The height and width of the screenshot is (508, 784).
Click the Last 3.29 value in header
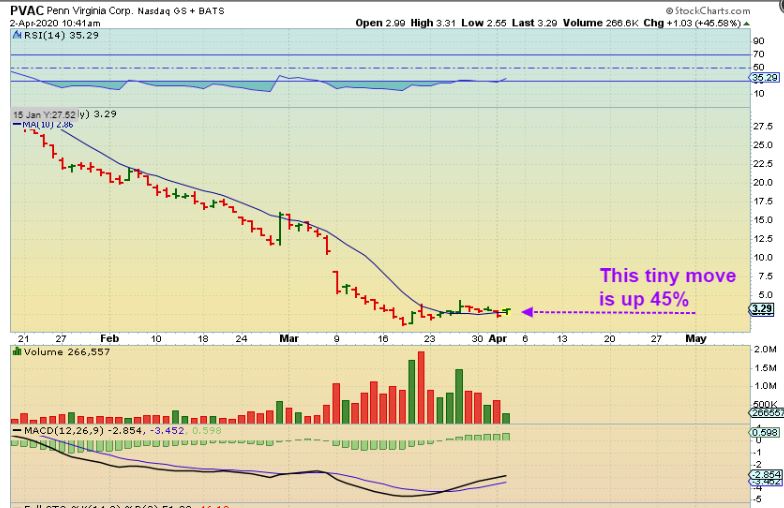534,23
